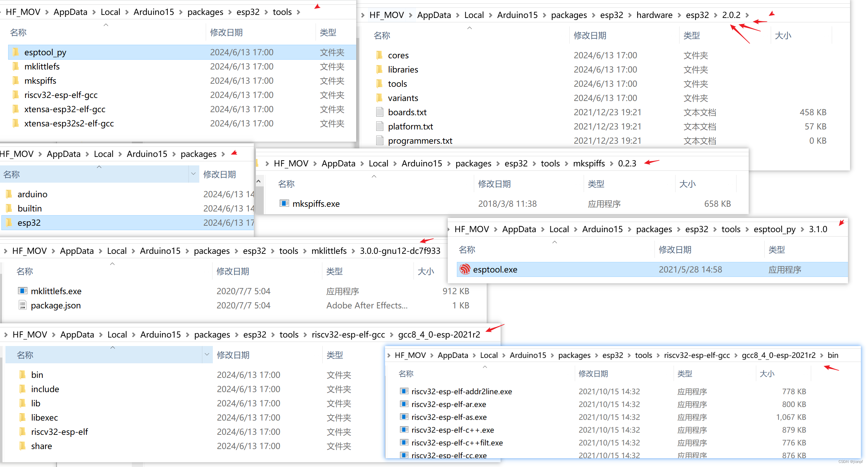Screen dimensions: 868x467
Task: Sort by 大小 in 2.0.2 window
Action: 783,36
